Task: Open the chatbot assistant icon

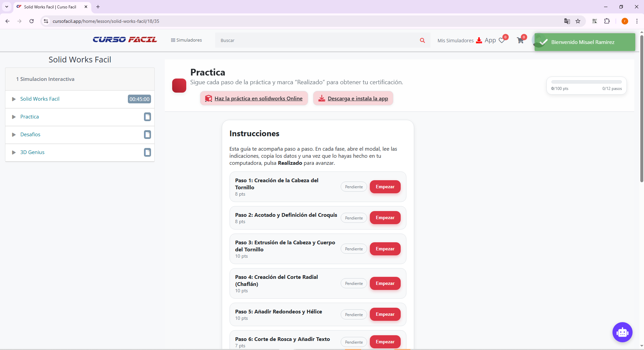Action: [622, 332]
